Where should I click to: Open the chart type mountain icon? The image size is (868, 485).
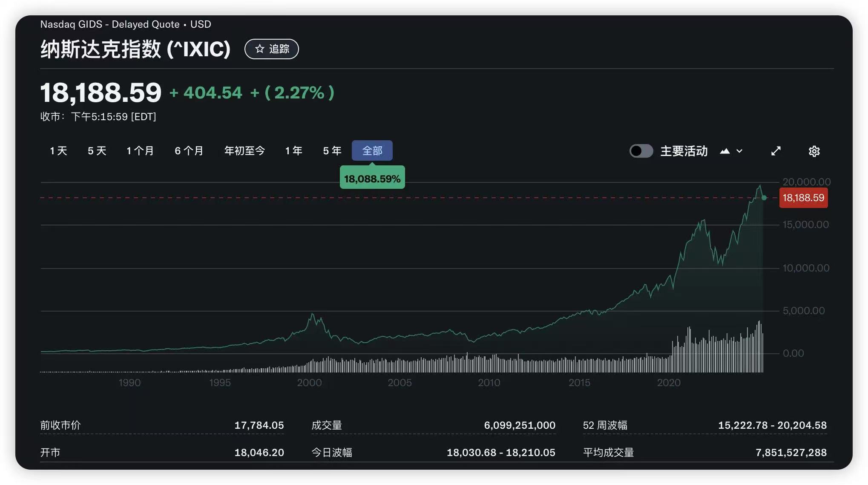coord(725,151)
